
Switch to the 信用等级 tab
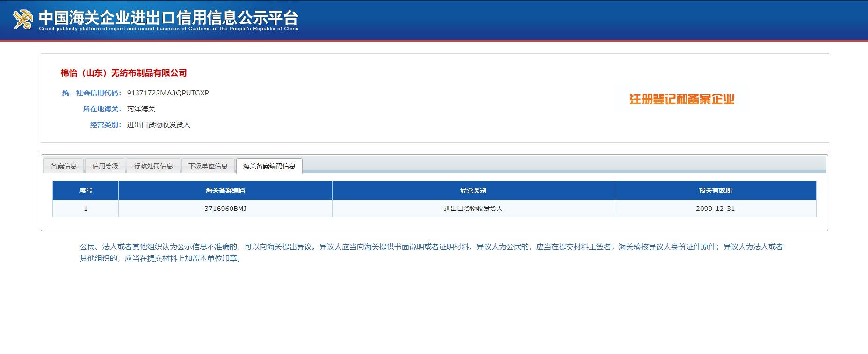point(105,166)
